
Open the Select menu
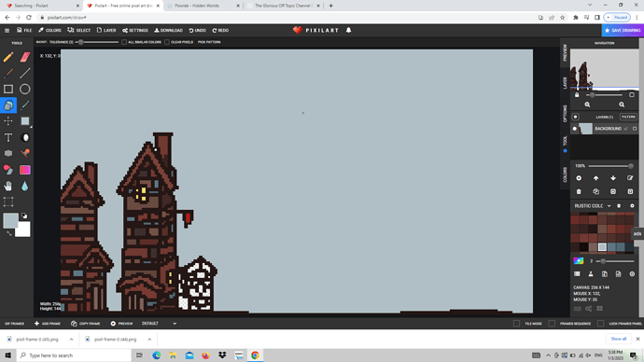point(78,31)
